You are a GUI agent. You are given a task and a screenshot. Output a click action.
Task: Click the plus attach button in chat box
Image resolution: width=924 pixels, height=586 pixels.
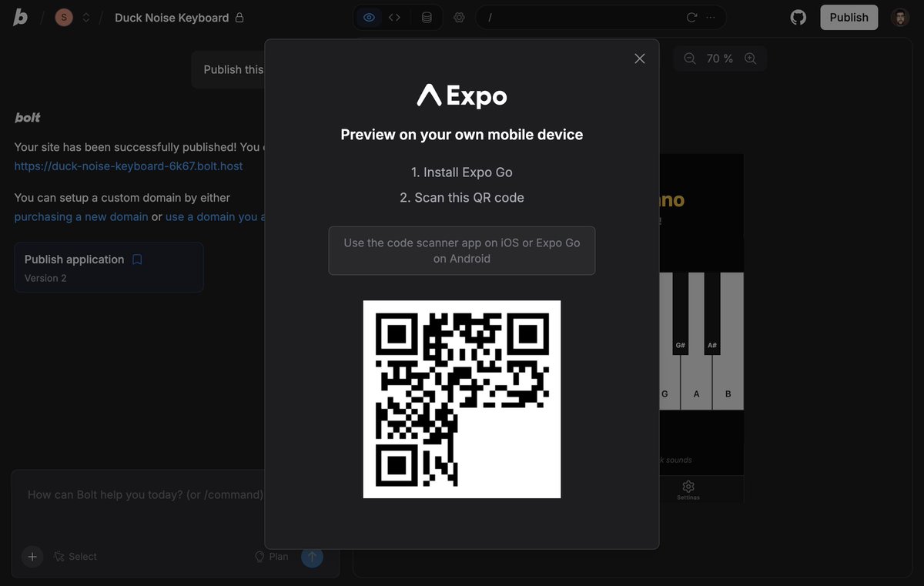point(32,556)
